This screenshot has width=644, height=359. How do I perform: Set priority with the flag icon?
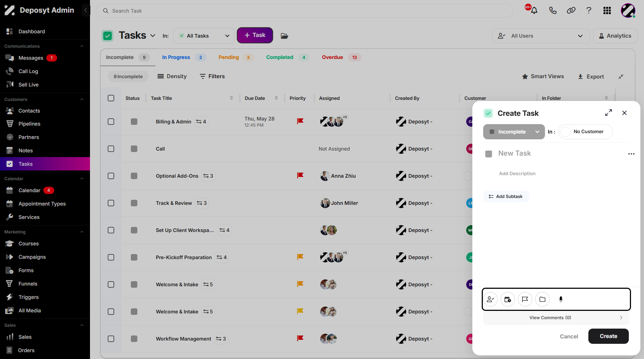(x=525, y=299)
